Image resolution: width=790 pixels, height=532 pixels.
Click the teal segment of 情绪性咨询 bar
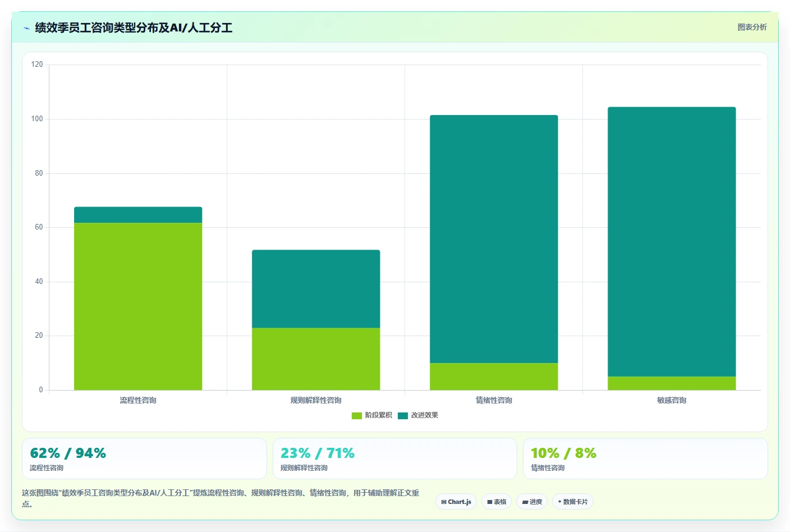coord(494,239)
